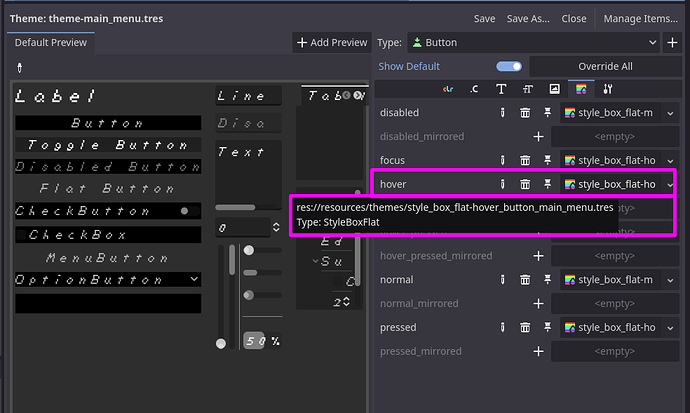Switch to the Default Preview tab
690x413 pixels.
[51, 43]
